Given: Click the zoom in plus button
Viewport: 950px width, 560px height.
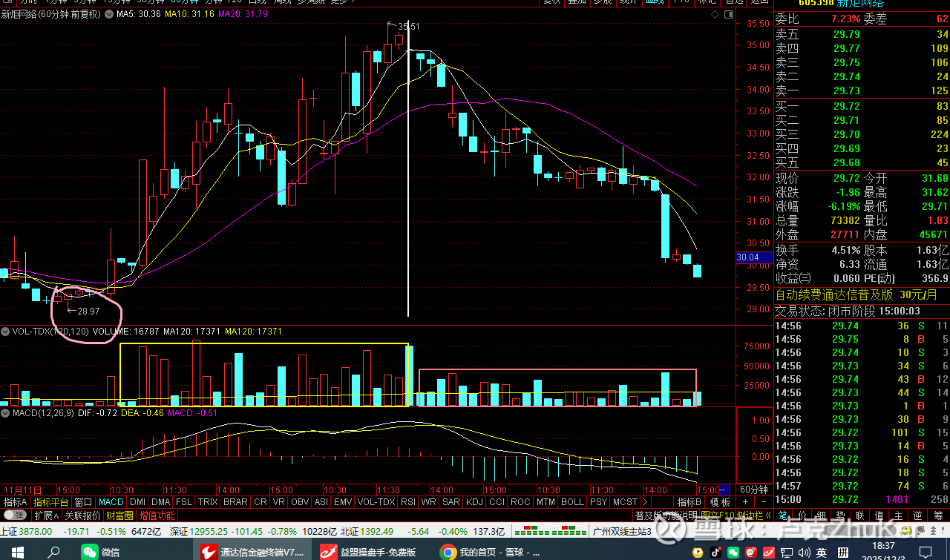Looking at the screenshot, I should coord(745,502).
